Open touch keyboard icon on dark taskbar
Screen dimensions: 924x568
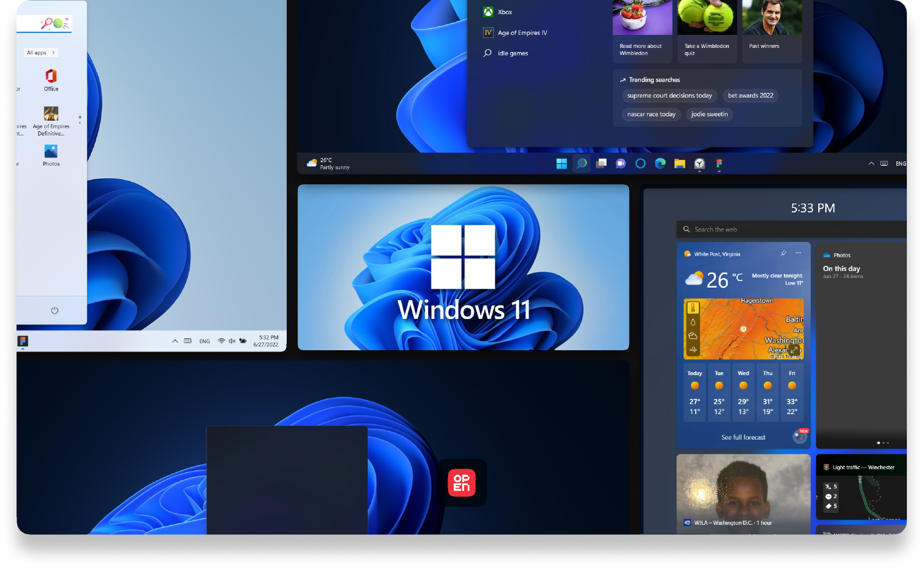click(884, 164)
